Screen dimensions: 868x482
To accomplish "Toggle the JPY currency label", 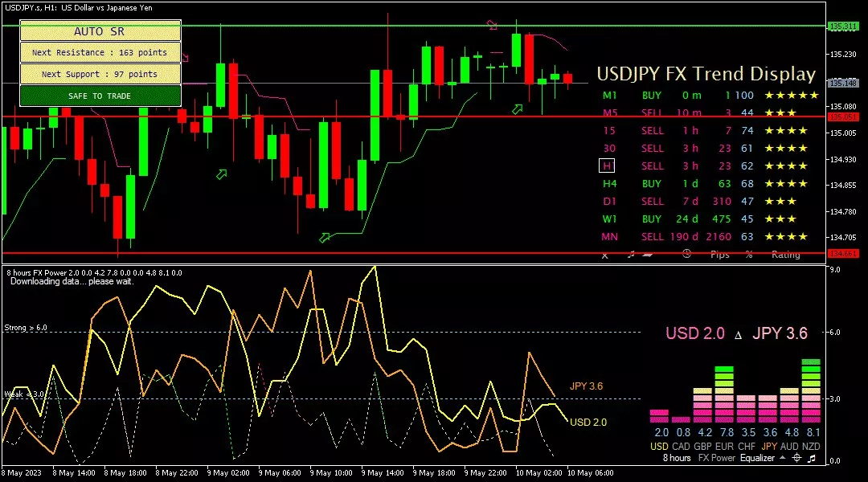I will click(769, 447).
